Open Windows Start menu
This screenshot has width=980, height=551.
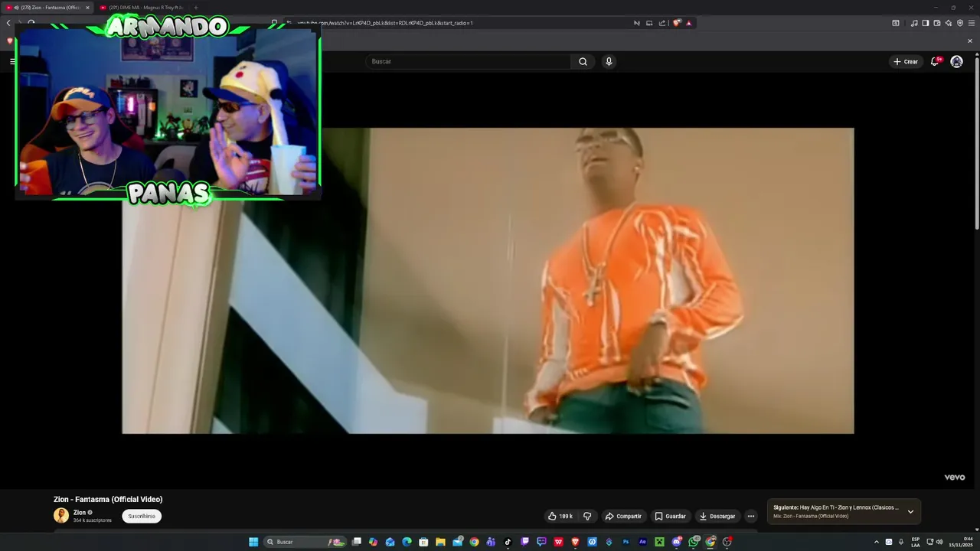253,542
